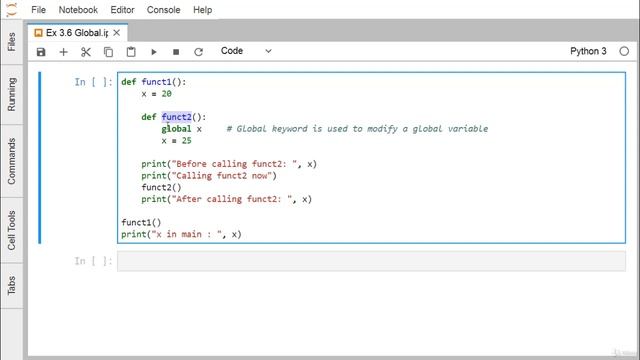Open the Code cell type dropdown
Screen dimensions: 640x360
pyautogui.click(x=246, y=51)
